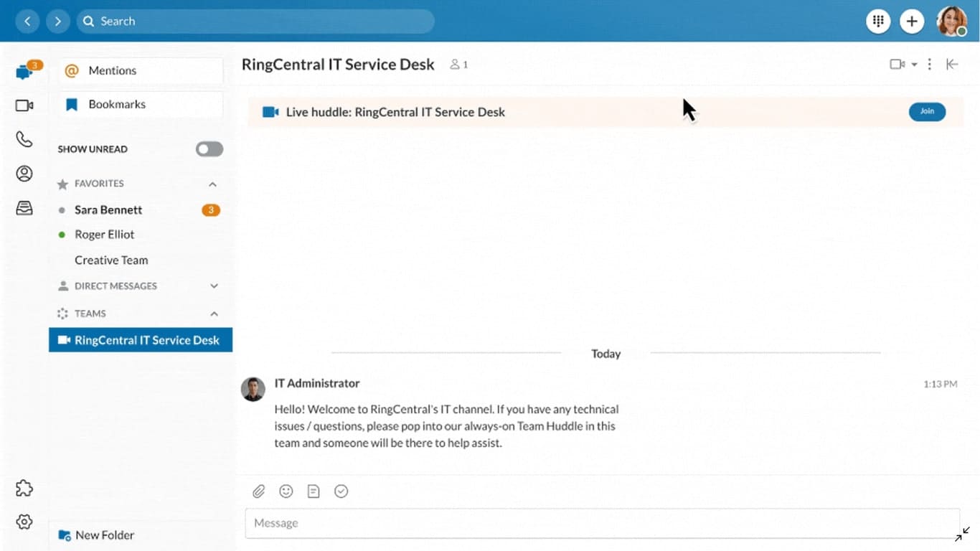Open the Fax inbox tray sidebar icon
The image size is (980, 551).
tap(24, 208)
